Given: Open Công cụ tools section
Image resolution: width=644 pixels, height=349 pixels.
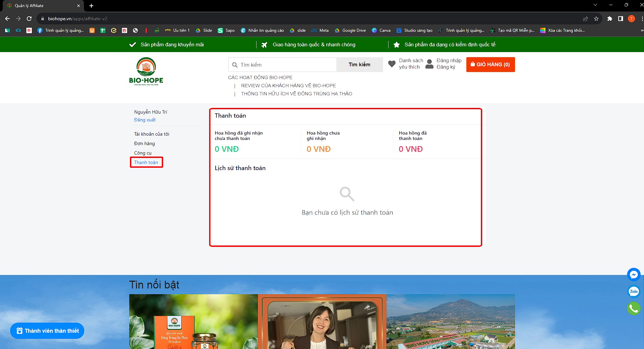Looking at the screenshot, I should 143,153.
